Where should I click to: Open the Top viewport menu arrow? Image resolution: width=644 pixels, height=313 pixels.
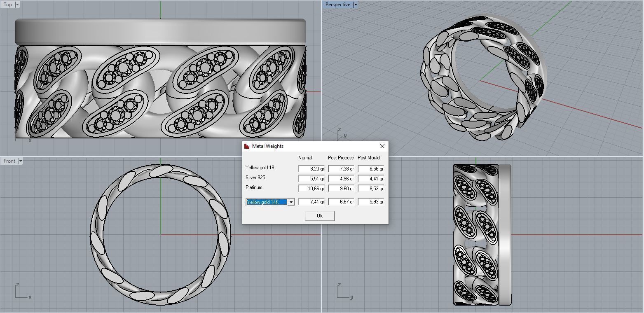[x=17, y=5]
